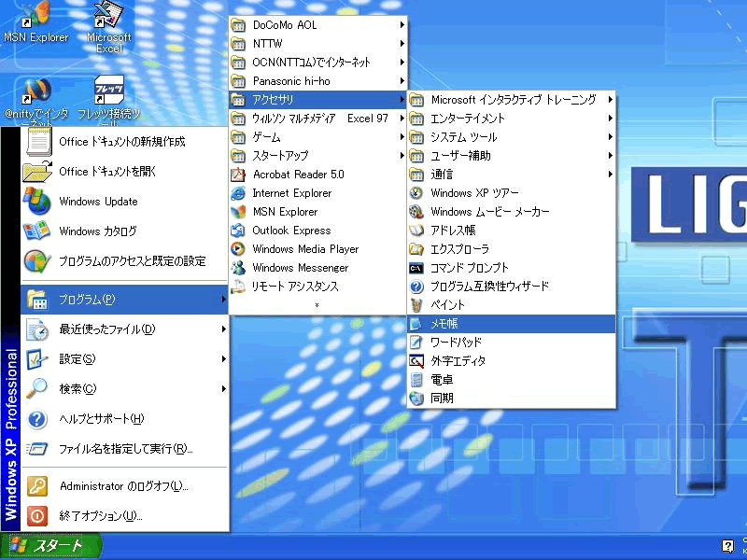Open 検索(C) menu item
The width and height of the screenshot is (747, 560).
point(124,389)
